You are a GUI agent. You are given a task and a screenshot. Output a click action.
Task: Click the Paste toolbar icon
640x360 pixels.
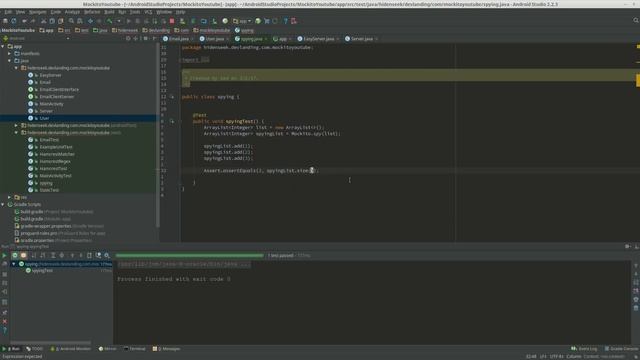coord(61,21)
